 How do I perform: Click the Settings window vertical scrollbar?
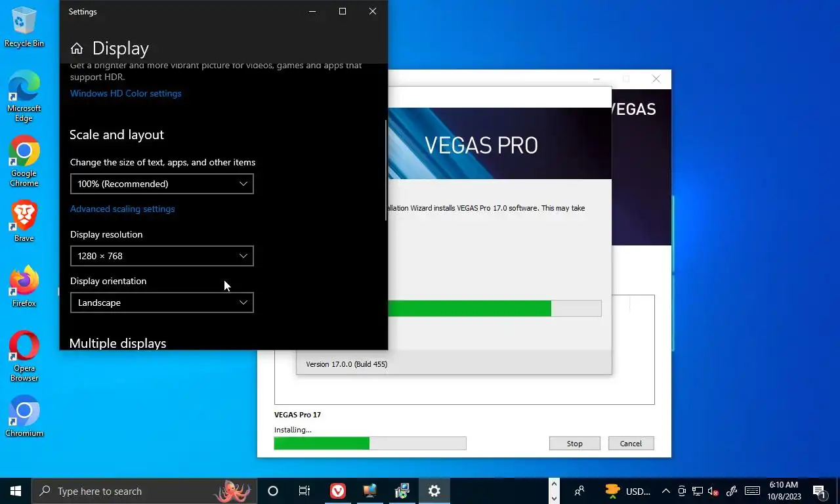[x=386, y=171]
